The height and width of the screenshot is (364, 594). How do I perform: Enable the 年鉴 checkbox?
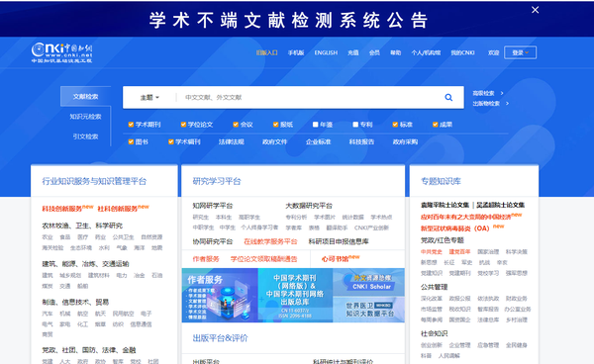tap(315, 125)
